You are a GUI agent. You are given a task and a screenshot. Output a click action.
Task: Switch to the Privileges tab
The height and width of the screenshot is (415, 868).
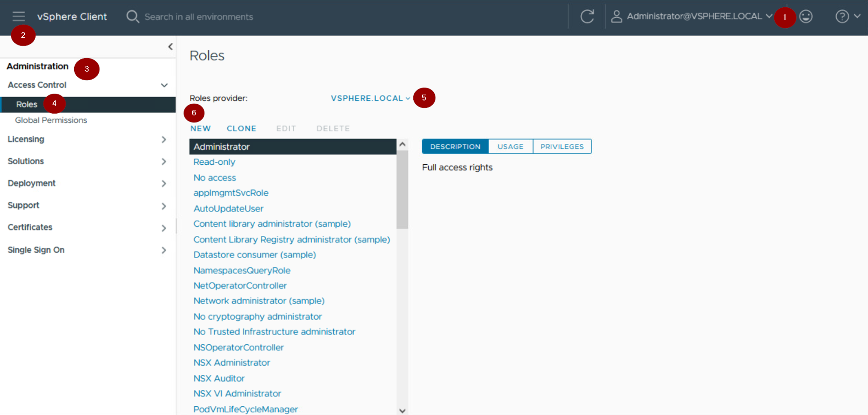click(562, 147)
